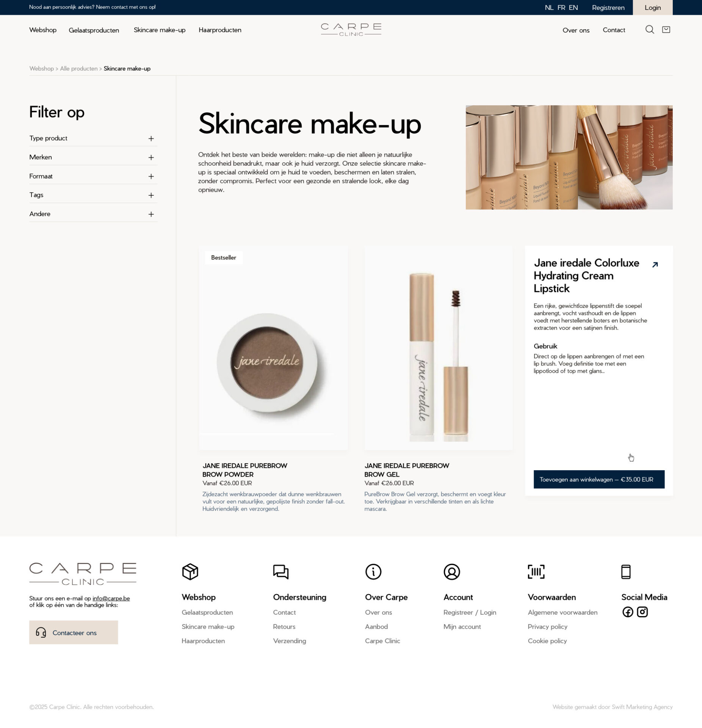Open the shopping cart icon
Screen dimensions: 702x728
point(666,30)
